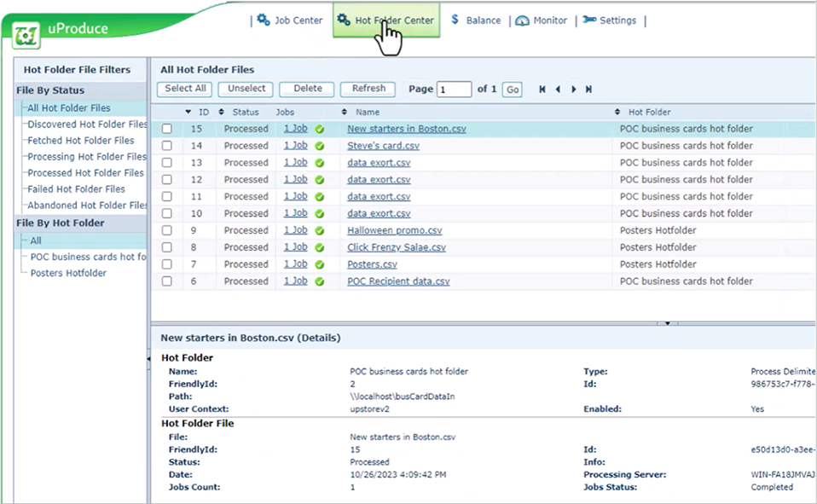Sort the table by Status column

(239, 112)
